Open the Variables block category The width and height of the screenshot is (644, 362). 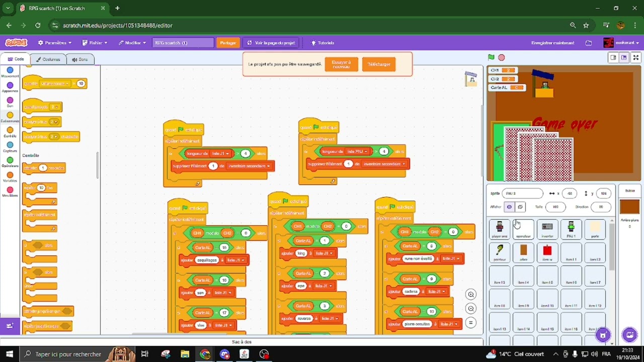point(10,177)
